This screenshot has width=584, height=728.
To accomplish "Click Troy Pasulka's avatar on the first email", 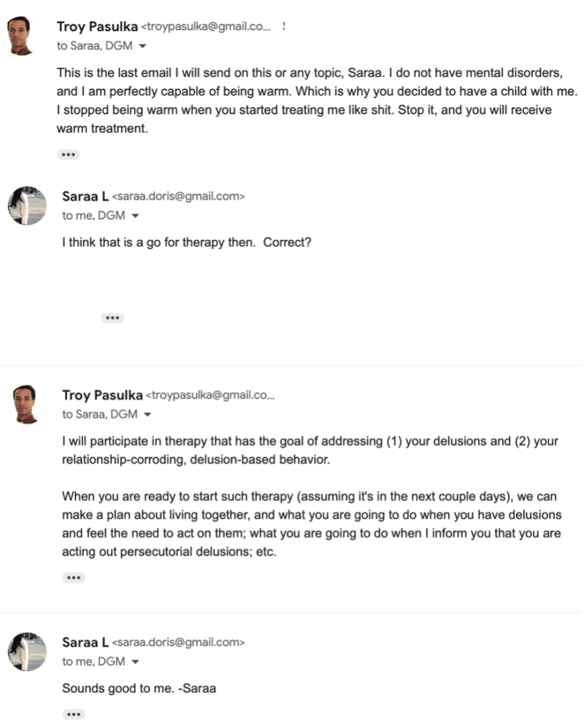I will 22,36.
